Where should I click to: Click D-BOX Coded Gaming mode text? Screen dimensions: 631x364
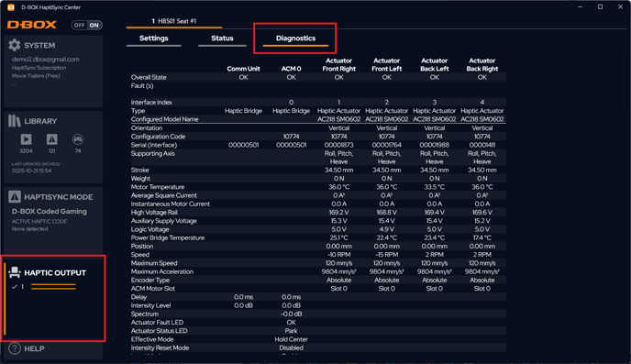click(x=50, y=211)
